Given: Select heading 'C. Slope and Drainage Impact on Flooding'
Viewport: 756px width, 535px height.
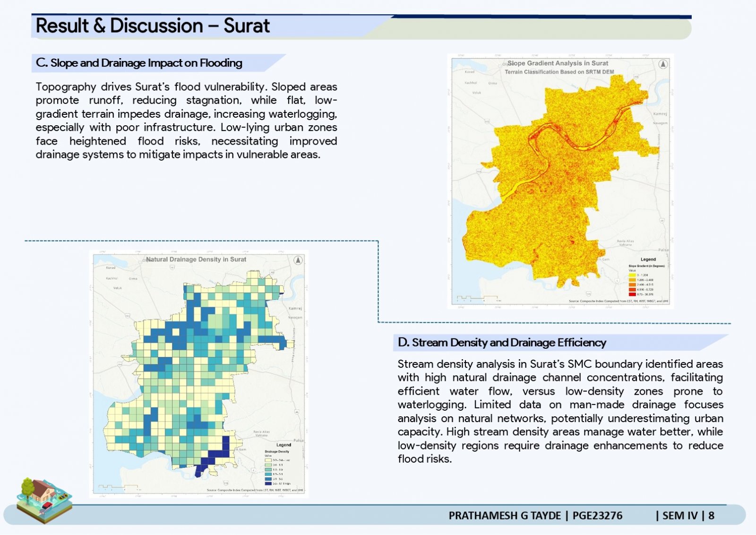Looking at the screenshot, I should (139, 63).
